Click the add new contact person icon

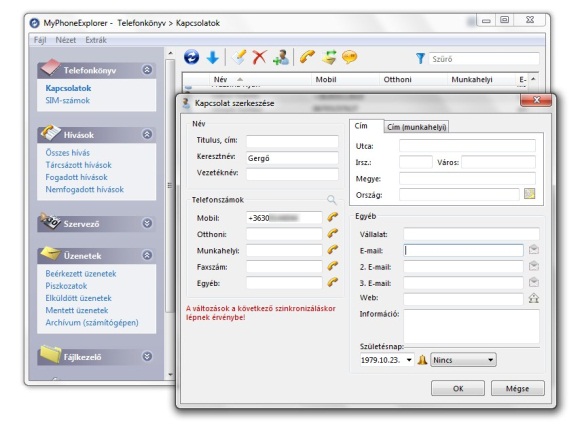point(281,57)
